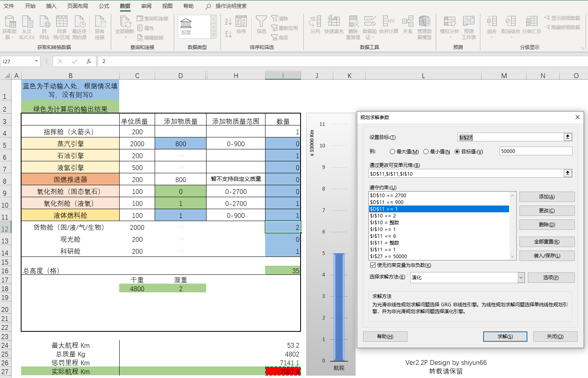Select the Value Of (目标值) radio option
The width and height of the screenshot is (588, 378).
(457, 152)
